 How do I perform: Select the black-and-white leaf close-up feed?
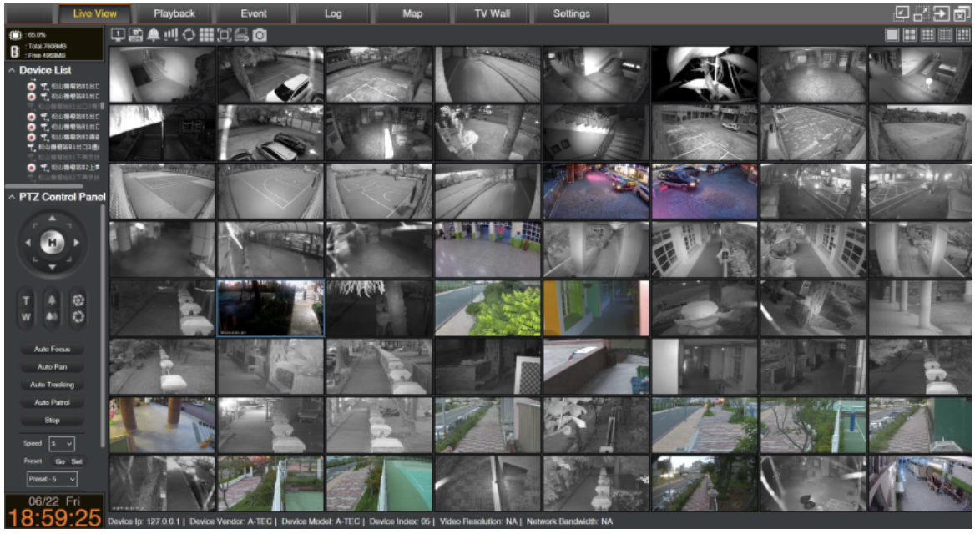point(705,74)
